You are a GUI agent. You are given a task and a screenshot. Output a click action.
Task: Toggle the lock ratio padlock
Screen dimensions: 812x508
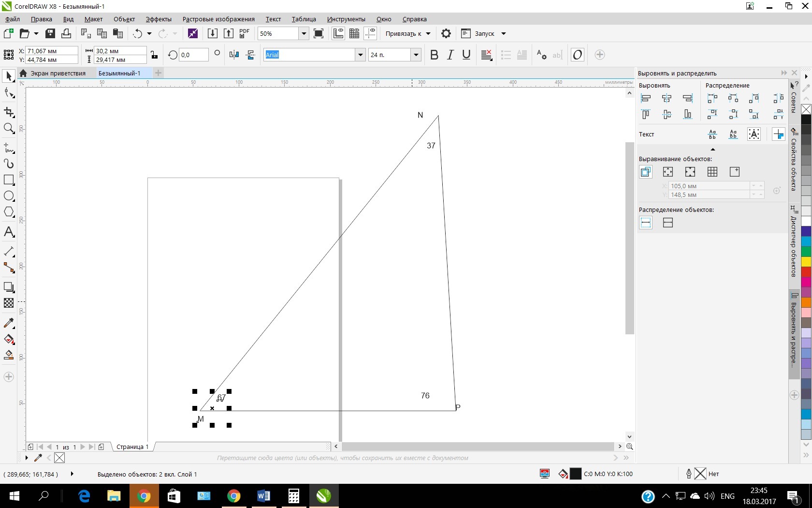coord(154,55)
